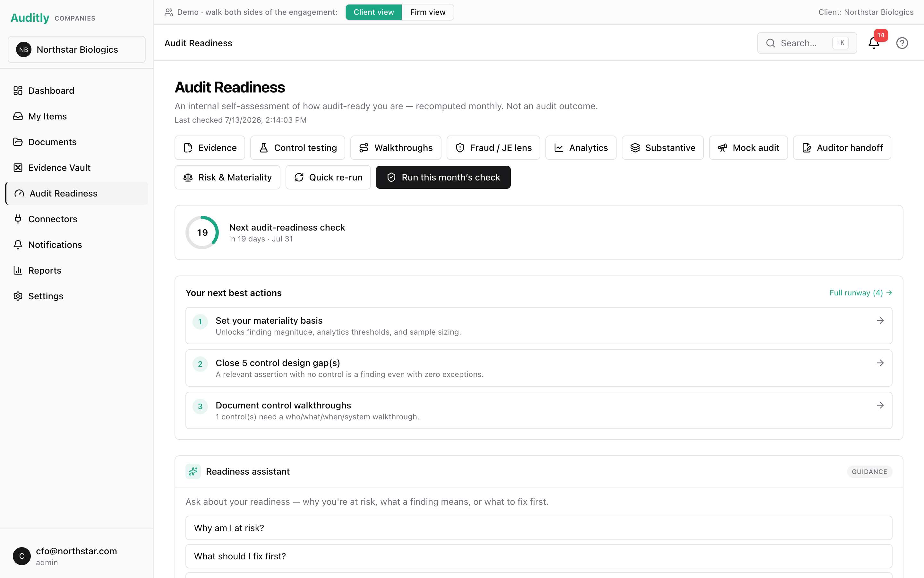Open the Full runway (4) link

coord(860,293)
